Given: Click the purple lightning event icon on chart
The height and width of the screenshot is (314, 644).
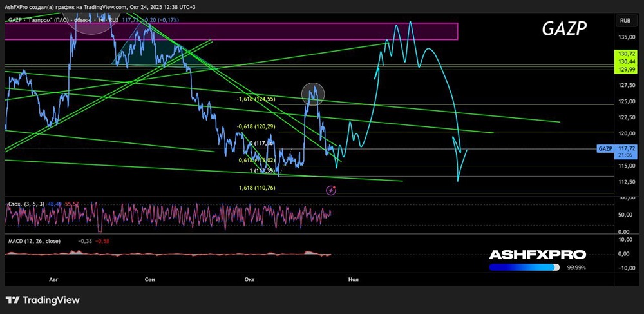Looking at the screenshot, I should point(332,190).
